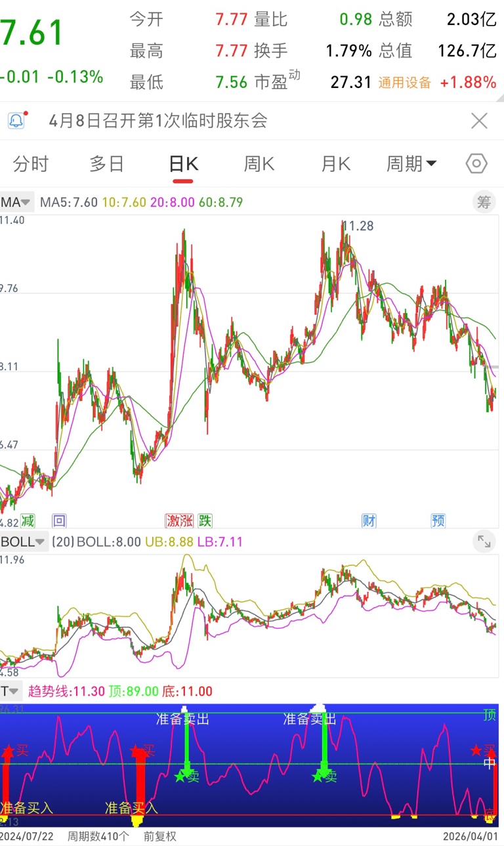Open the trend indicator T dropdown
The image size is (504, 846).
(11, 691)
